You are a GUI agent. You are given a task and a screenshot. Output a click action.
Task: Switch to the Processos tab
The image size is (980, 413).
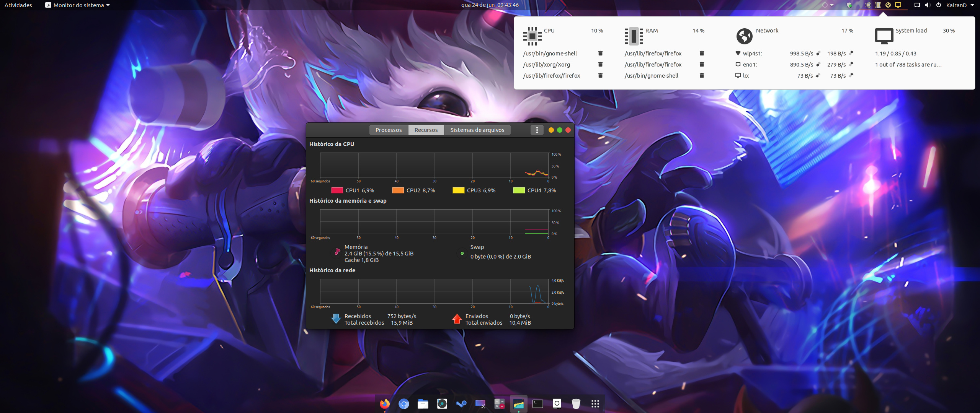pyautogui.click(x=388, y=130)
